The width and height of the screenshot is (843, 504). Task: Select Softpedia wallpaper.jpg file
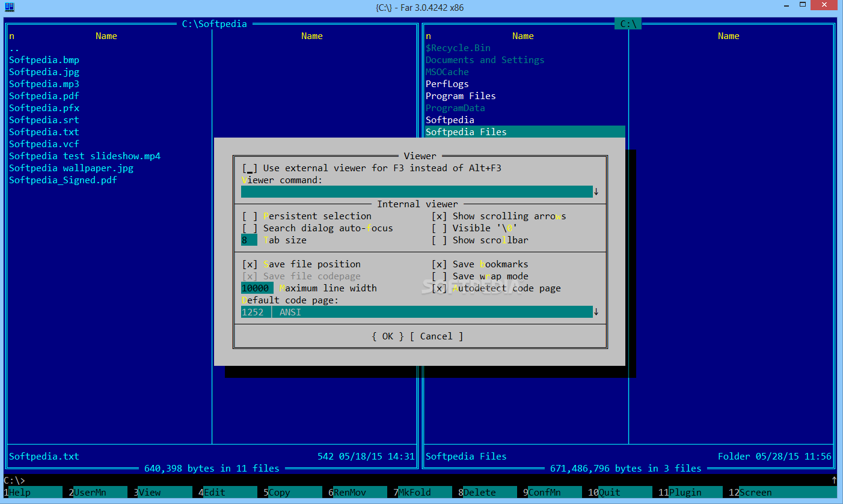(x=71, y=168)
